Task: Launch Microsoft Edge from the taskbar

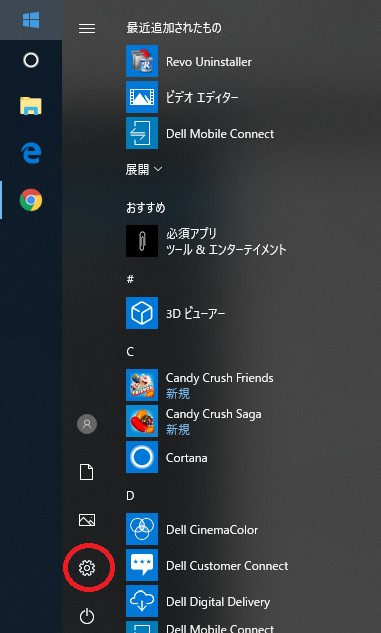Action: pos(31,153)
